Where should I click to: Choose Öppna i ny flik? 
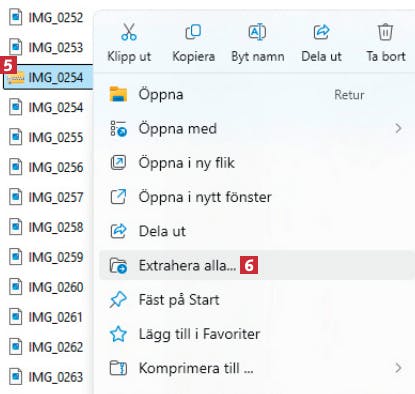pos(257,163)
